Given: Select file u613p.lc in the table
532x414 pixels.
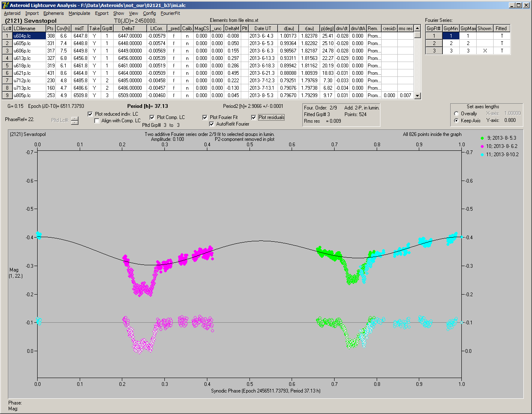Looking at the screenshot, I should [x=28, y=58].
